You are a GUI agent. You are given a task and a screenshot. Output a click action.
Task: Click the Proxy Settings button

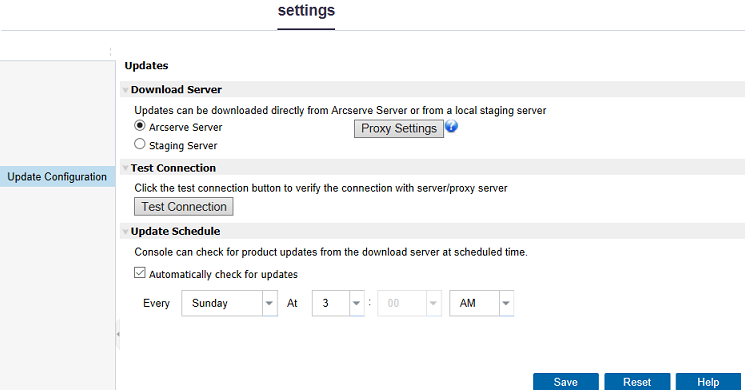(x=399, y=128)
